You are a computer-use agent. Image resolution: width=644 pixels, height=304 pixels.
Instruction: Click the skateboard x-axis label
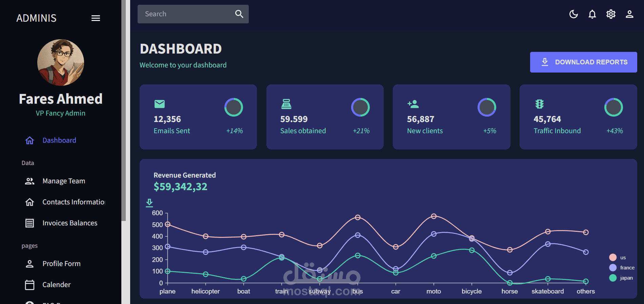pos(548,291)
